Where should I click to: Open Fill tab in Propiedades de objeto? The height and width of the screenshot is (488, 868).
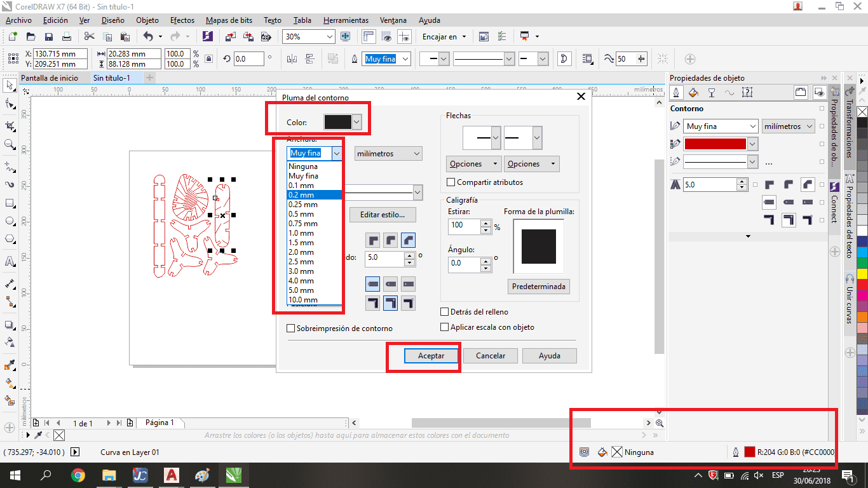693,93
